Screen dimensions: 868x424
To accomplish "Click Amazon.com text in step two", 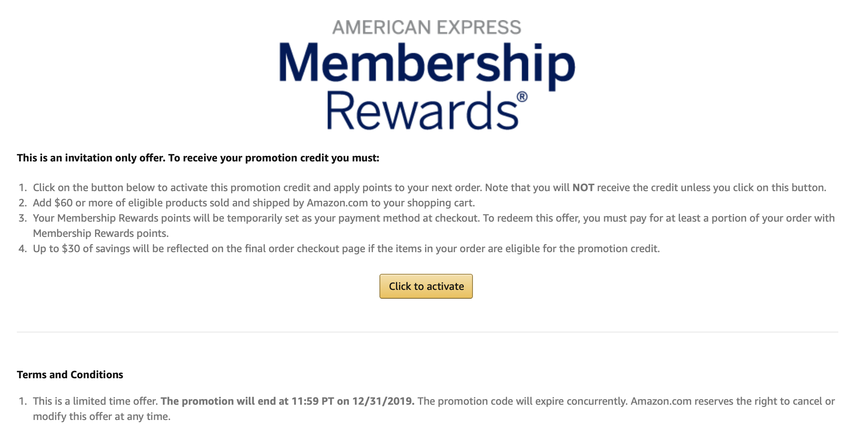I will 337,203.
